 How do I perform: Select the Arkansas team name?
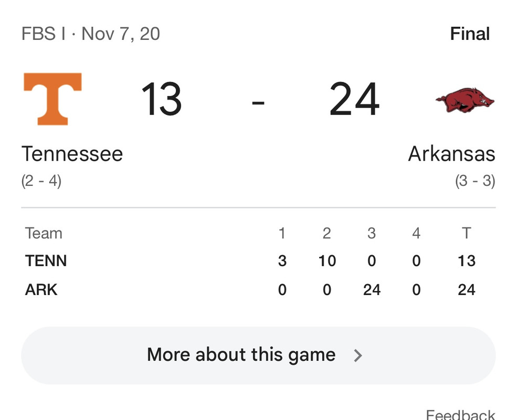(452, 154)
